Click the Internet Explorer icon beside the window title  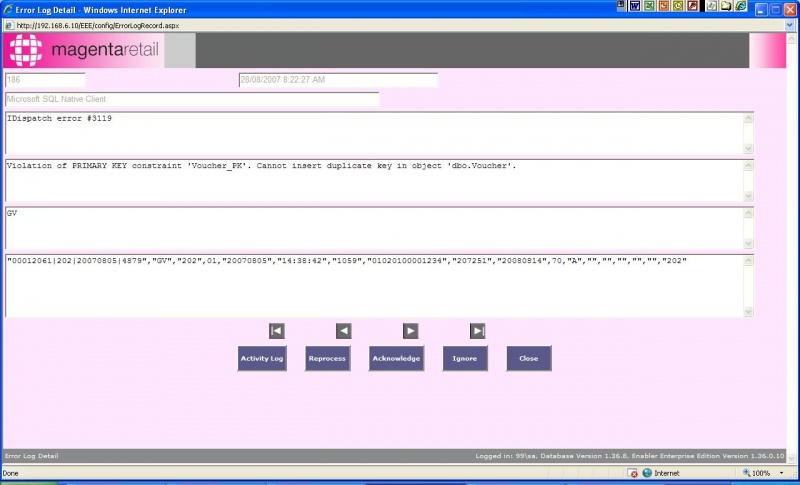pos(8,10)
